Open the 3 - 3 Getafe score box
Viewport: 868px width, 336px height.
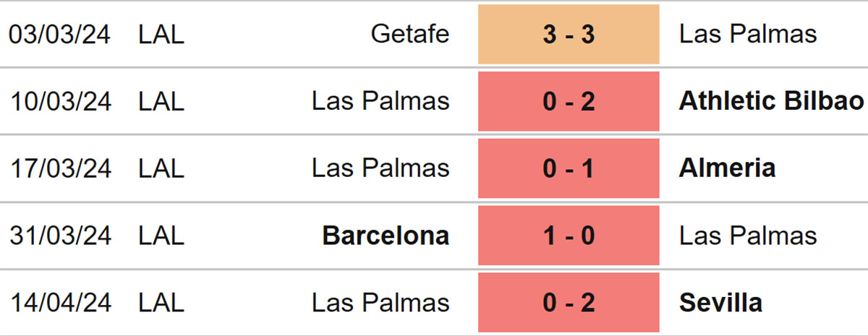[x=569, y=34]
